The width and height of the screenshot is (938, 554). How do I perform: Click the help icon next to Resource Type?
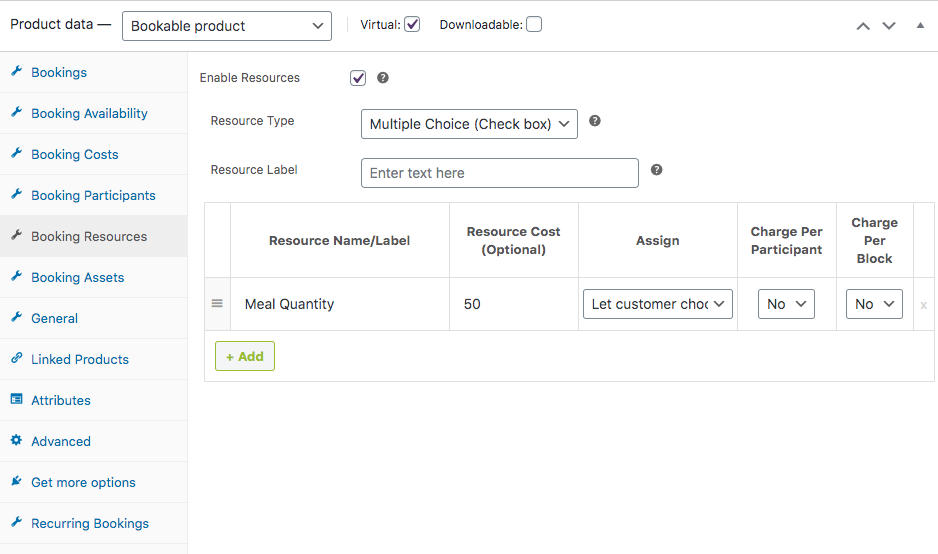pyautogui.click(x=595, y=121)
